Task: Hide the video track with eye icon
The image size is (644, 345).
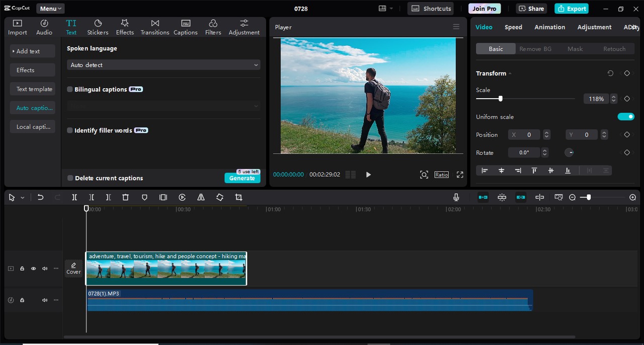Action: (x=34, y=268)
